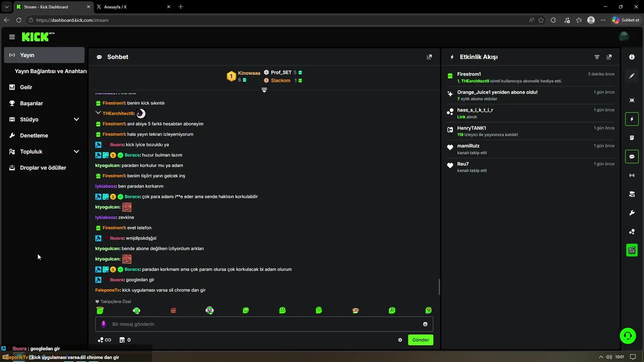
Task: Click the three-dots points icon in right sidebar
Action: (x=632, y=232)
